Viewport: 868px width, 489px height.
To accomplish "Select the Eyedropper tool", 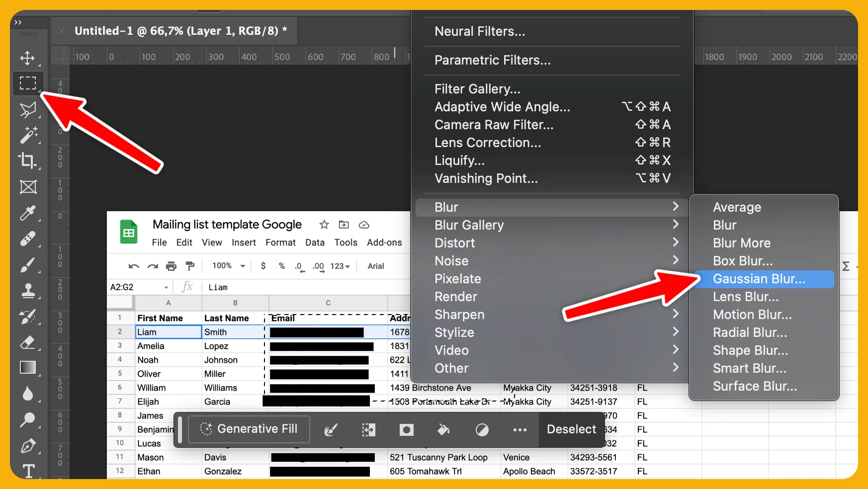I will (x=28, y=213).
